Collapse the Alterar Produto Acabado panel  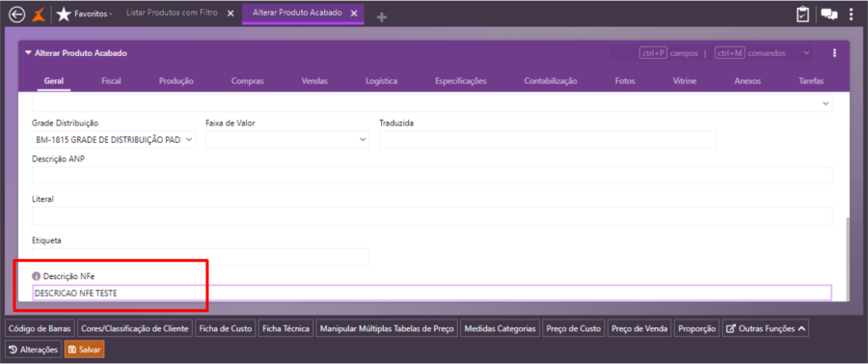[x=28, y=53]
